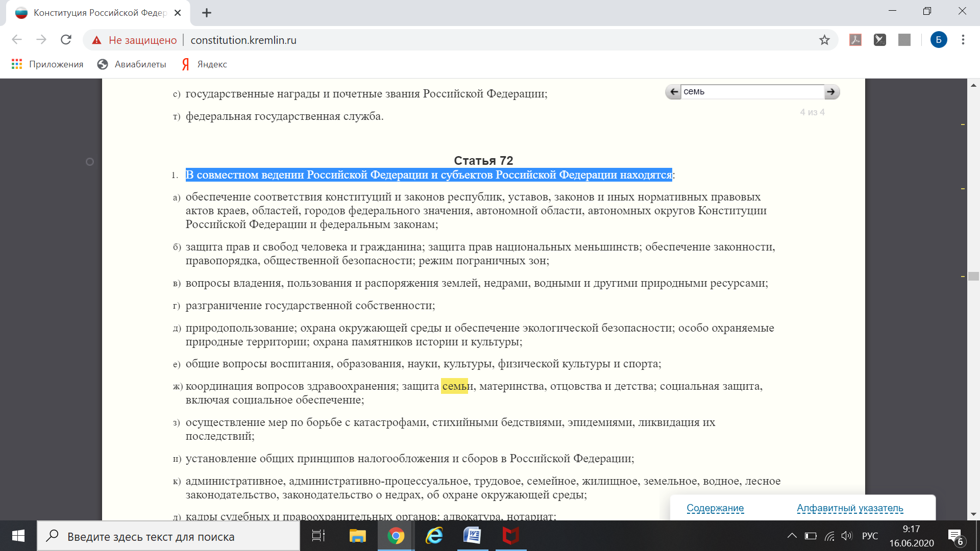Click the text 'разграничение государственной собственности;'

pos(310,306)
